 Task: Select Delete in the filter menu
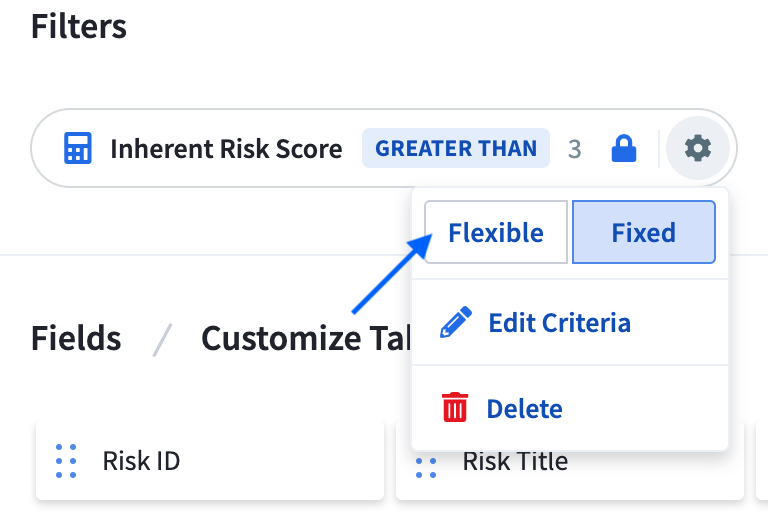tap(524, 408)
